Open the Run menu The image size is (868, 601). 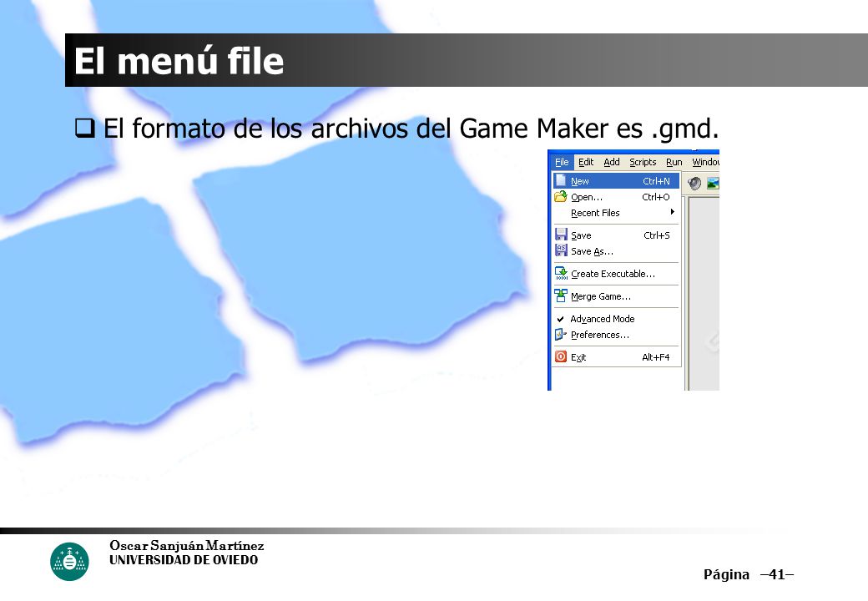point(674,162)
